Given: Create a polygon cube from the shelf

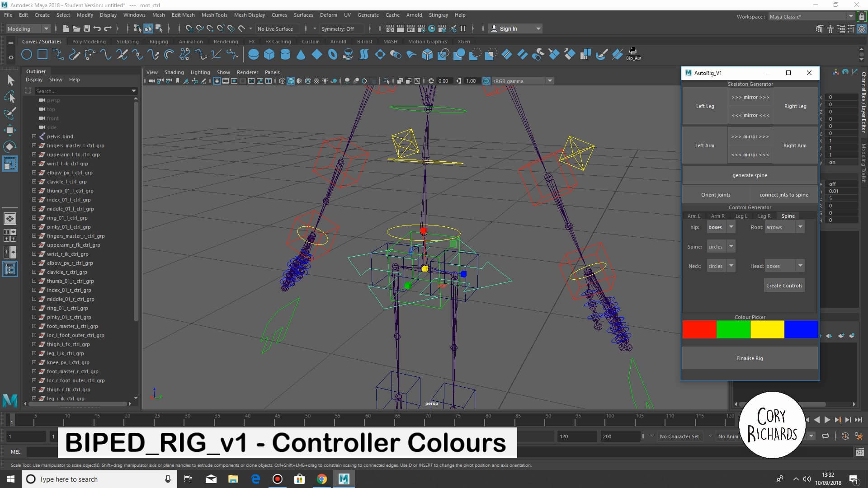Looking at the screenshot, I should click(269, 54).
